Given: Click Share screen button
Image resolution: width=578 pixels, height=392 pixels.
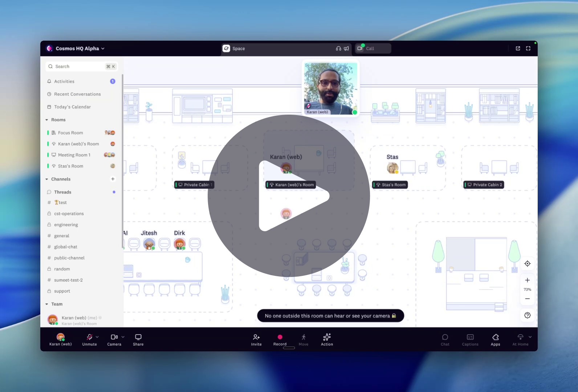Looking at the screenshot, I should (x=138, y=340).
